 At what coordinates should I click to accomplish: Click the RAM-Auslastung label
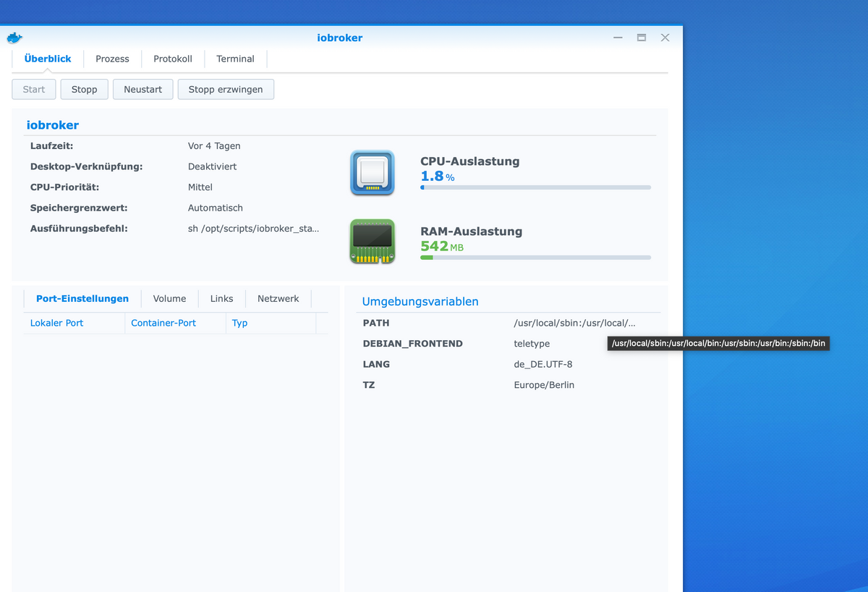[x=472, y=232]
